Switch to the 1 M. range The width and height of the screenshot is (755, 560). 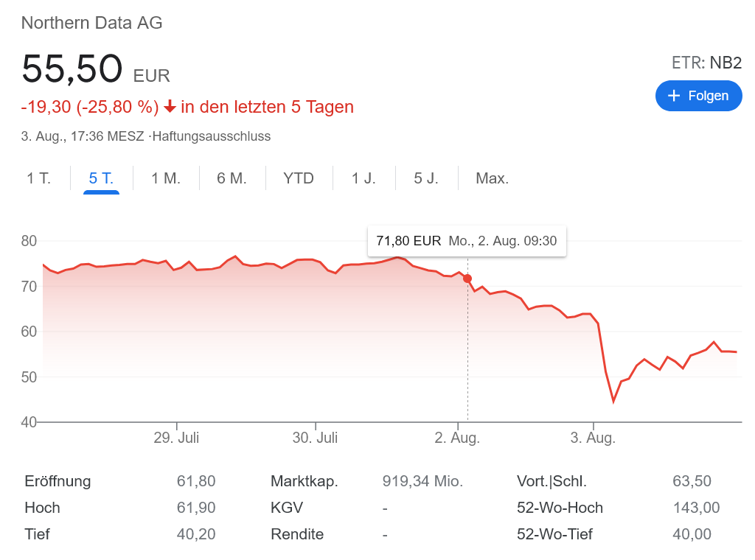(x=165, y=178)
